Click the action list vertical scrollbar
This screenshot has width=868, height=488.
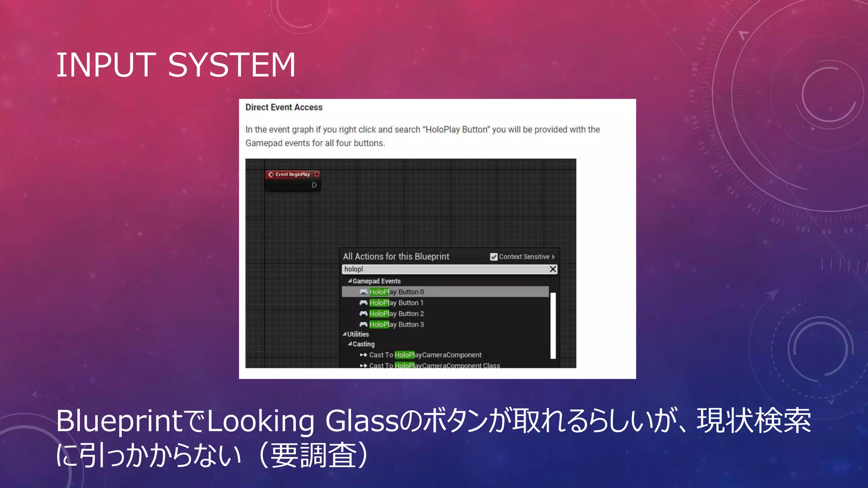point(553,325)
